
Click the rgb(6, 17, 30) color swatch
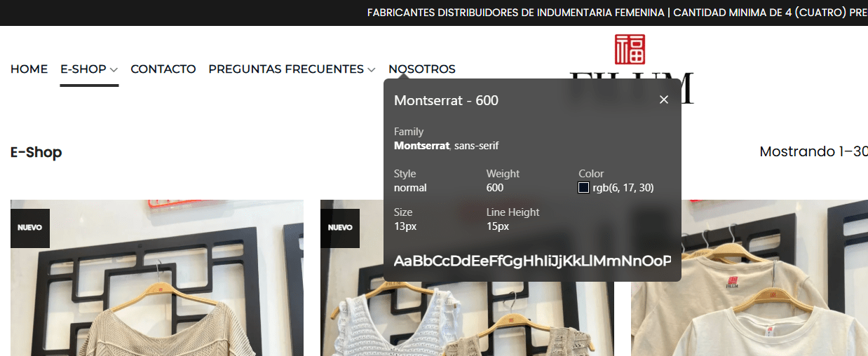click(583, 188)
